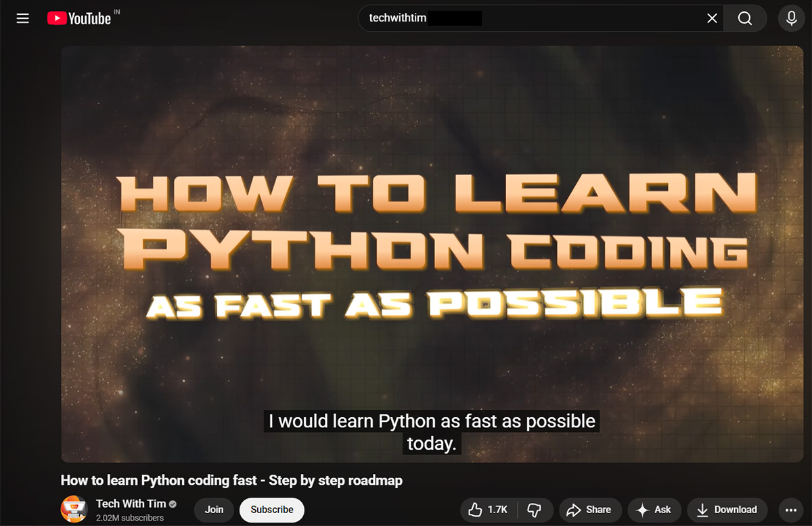This screenshot has height=526, width=812.
Task: Click the magnifier search button
Action: pyautogui.click(x=745, y=18)
